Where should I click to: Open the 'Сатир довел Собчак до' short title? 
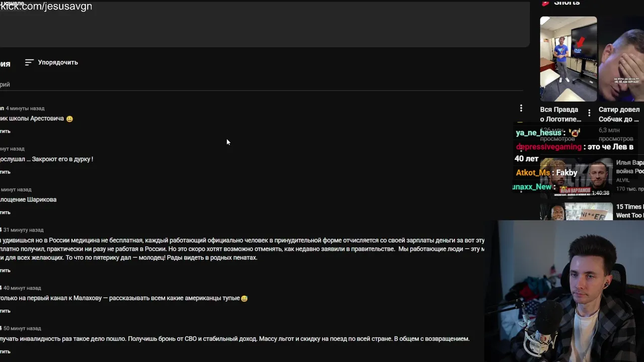click(619, 114)
